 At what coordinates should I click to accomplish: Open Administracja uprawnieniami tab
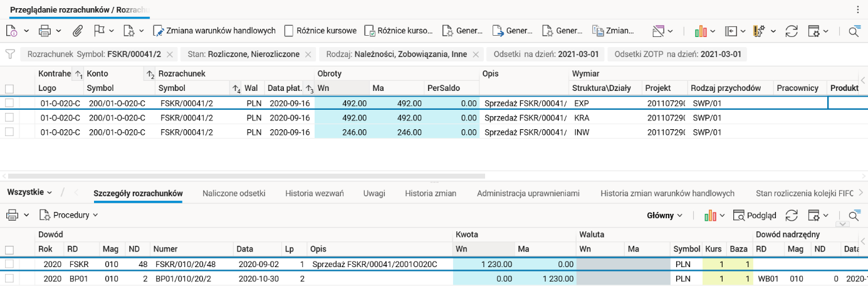point(528,193)
